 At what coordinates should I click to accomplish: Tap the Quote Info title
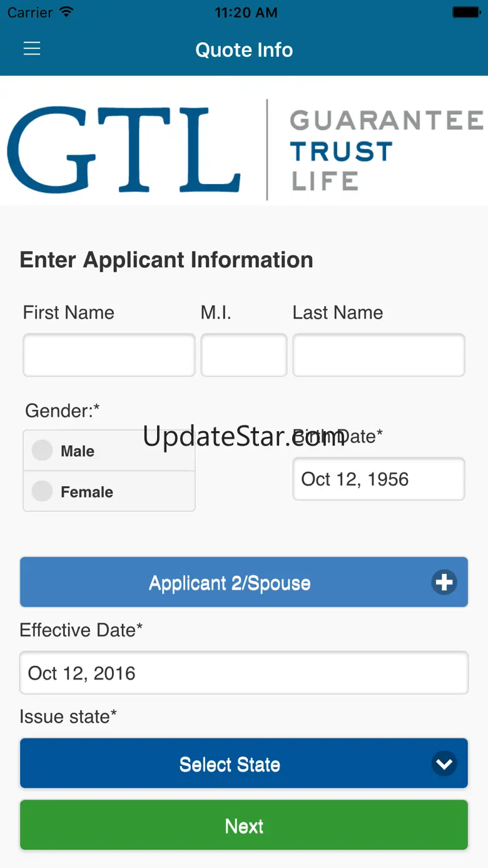point(244,50)
